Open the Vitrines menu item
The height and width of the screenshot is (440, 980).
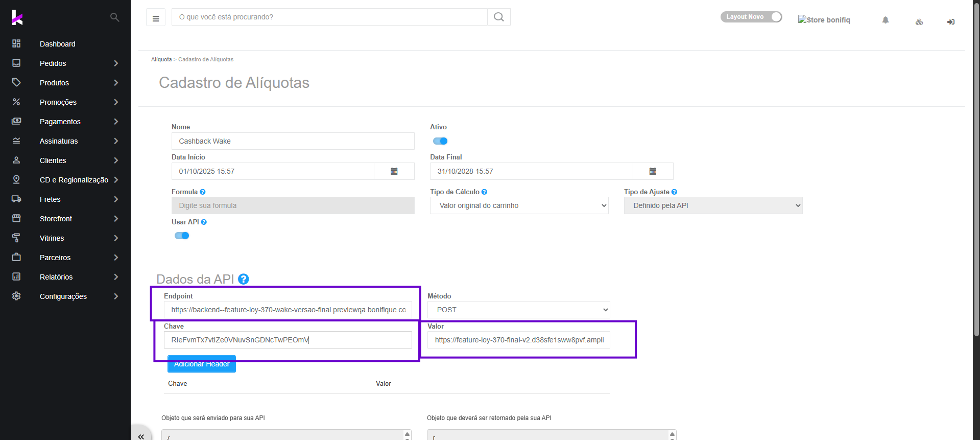[x=52, y=238]
